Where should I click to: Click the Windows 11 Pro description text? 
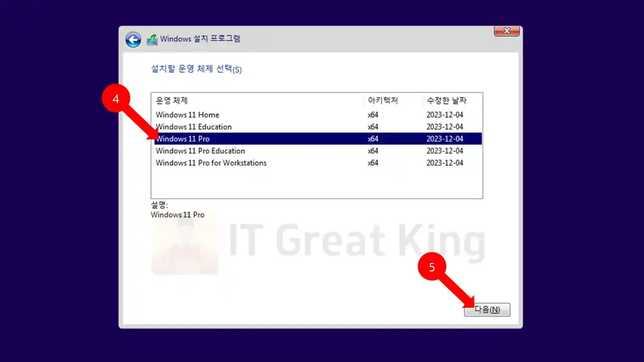178,215
